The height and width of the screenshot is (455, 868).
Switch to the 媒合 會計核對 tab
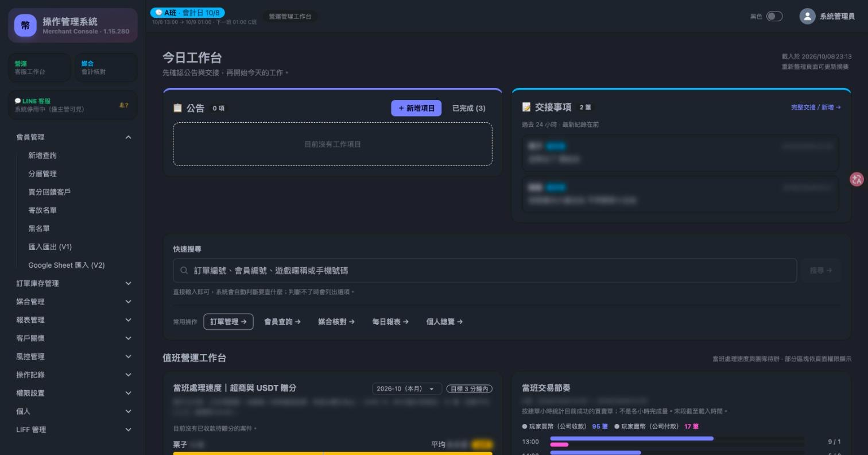pos(106,68)
